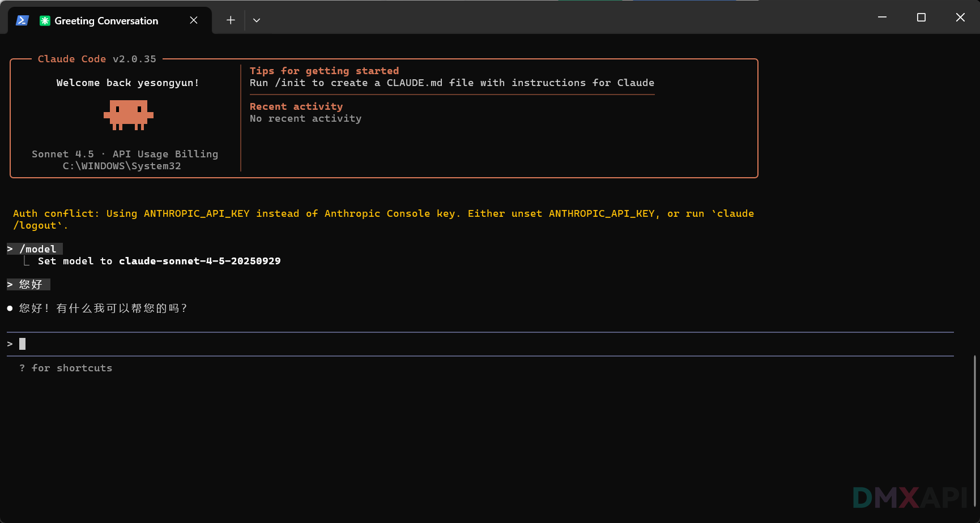Close the Greeting Conversation tab

click(194, 20)
